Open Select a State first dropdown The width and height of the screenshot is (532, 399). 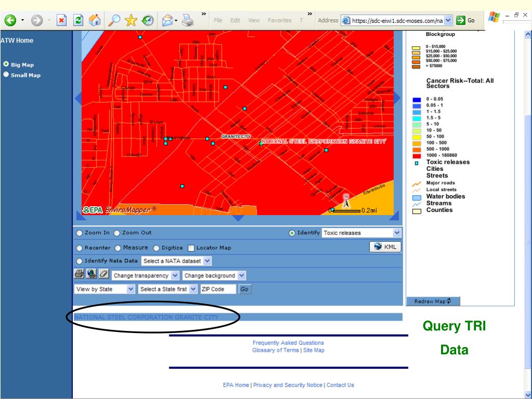coord(168,289)
